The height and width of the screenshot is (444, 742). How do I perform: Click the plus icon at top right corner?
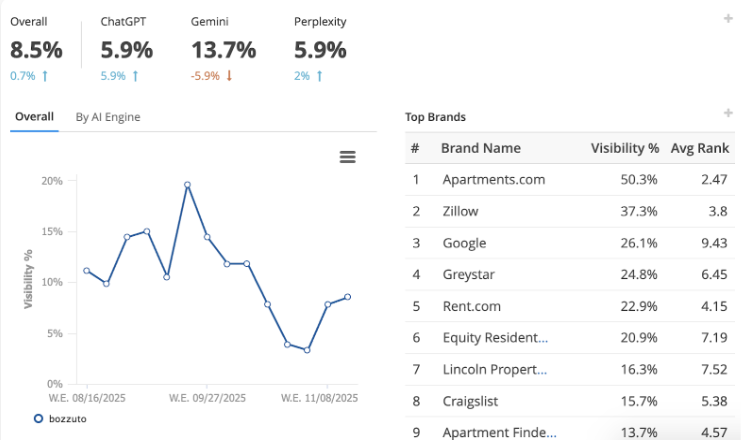(728, 19)
